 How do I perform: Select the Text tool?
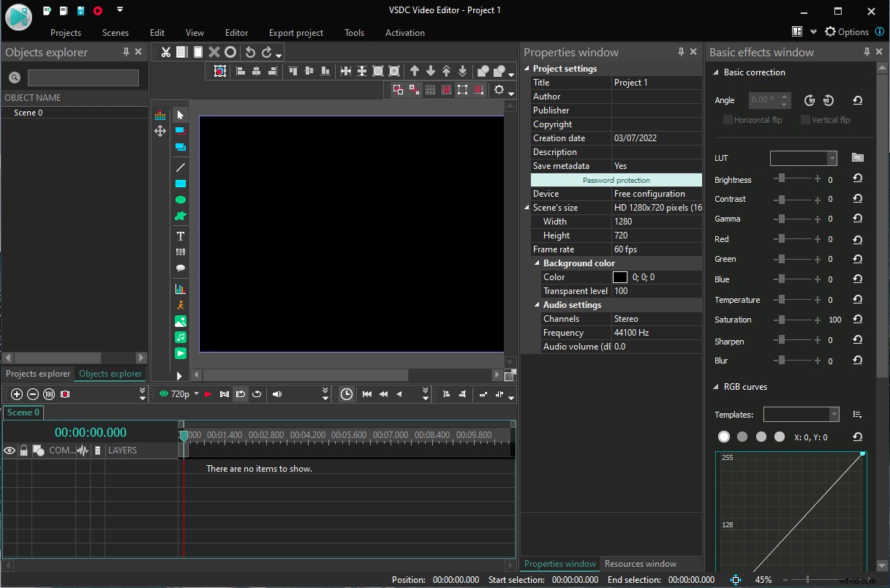(180, 235)
